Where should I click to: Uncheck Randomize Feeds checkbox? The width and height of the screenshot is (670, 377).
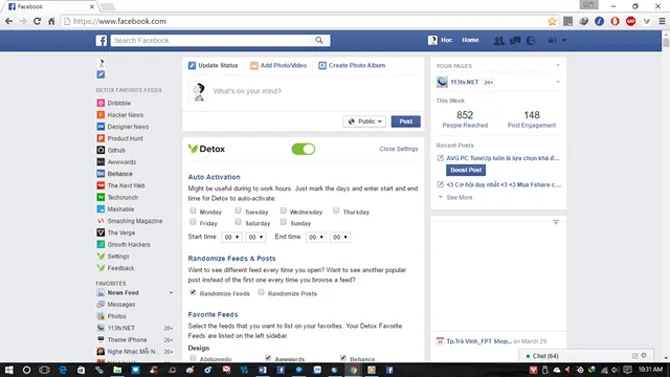[193, 292]
